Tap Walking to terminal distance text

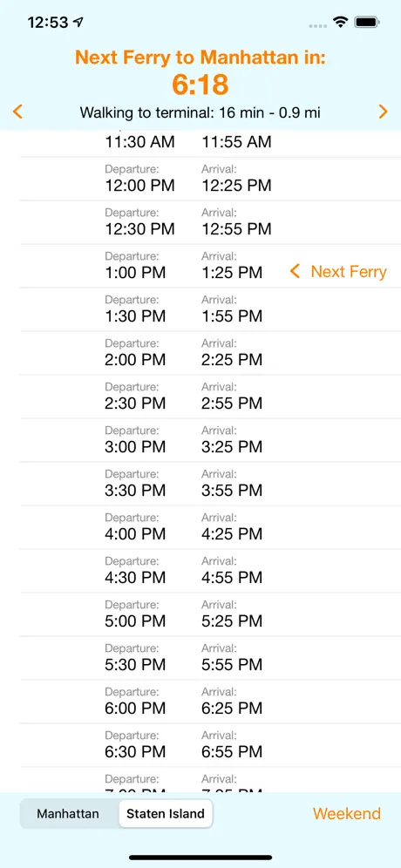tap(200, 113)
